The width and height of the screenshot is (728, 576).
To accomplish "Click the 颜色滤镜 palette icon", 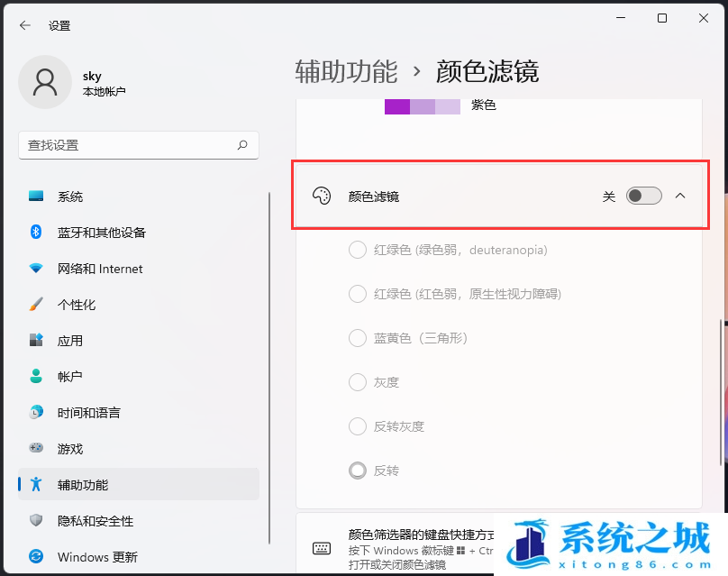I will (x=322, y=195).
